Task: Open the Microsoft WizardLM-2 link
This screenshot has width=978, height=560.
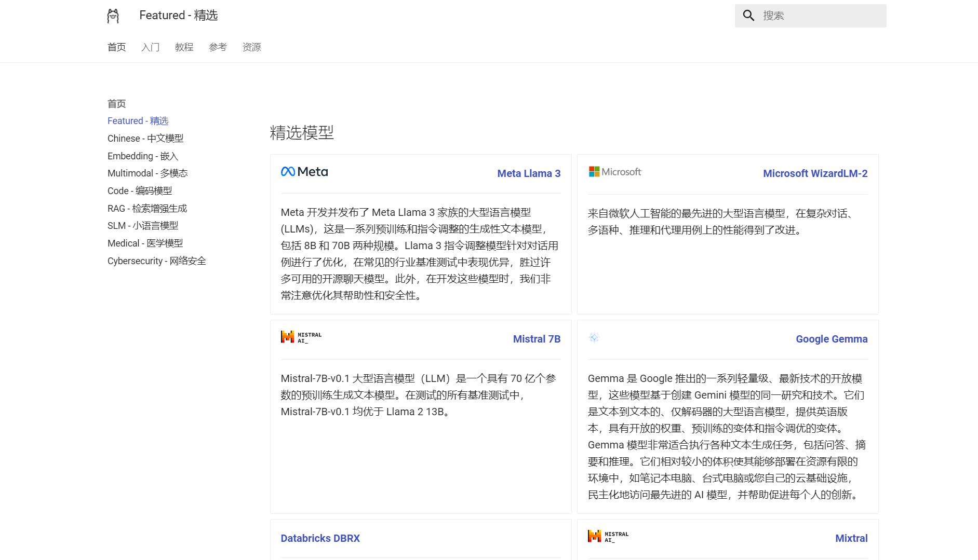Action: (815, 173)
